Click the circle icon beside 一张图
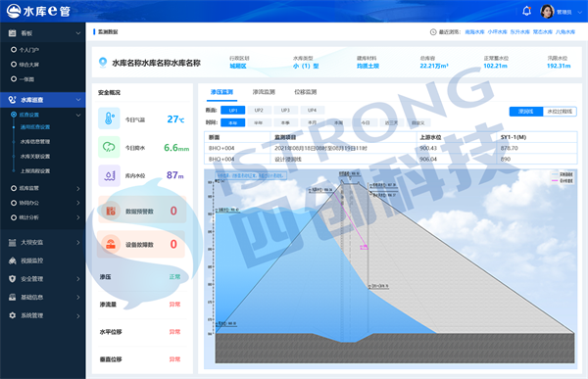 tap(14, 78)
